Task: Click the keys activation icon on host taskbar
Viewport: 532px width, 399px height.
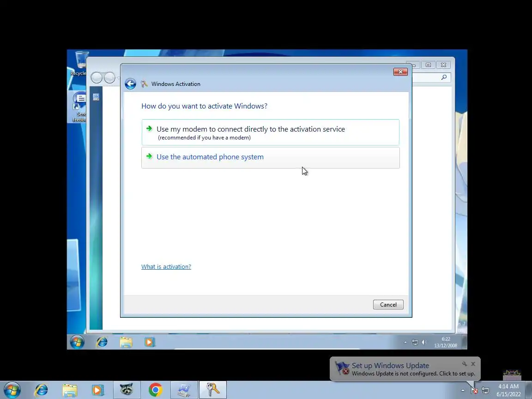Action: click(213, 389)
